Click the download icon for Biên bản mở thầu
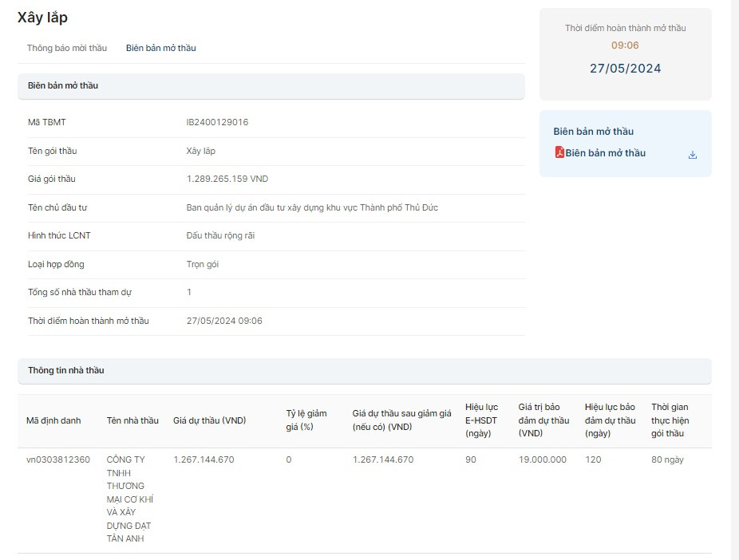739x560 pixels. tap(692, 155)
